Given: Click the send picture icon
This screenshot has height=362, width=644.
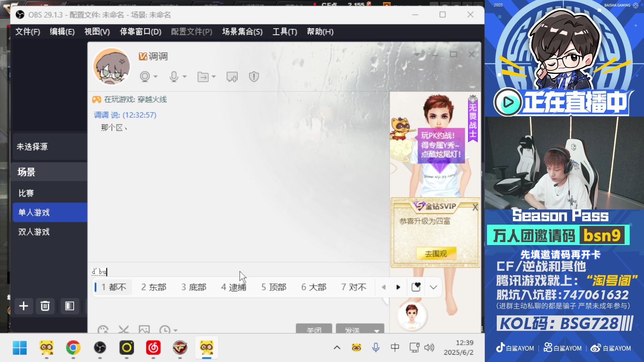Looking at the screenshot, I should click(144, 329).
